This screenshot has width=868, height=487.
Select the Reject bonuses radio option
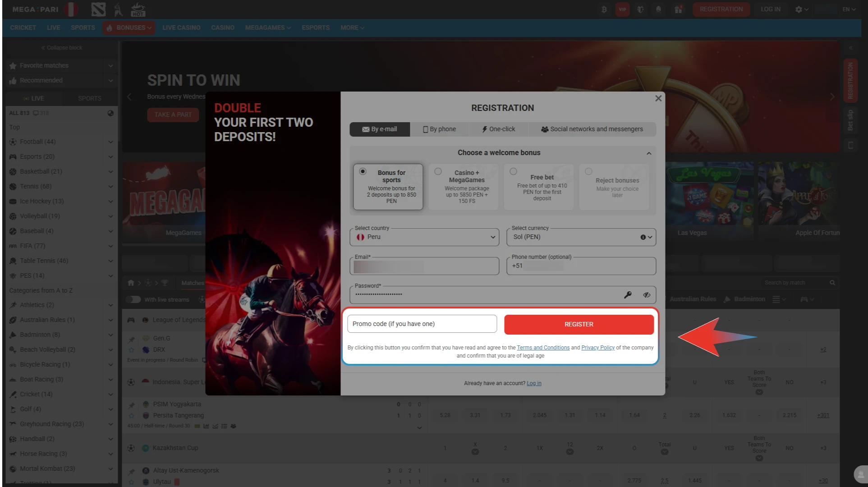588,171
